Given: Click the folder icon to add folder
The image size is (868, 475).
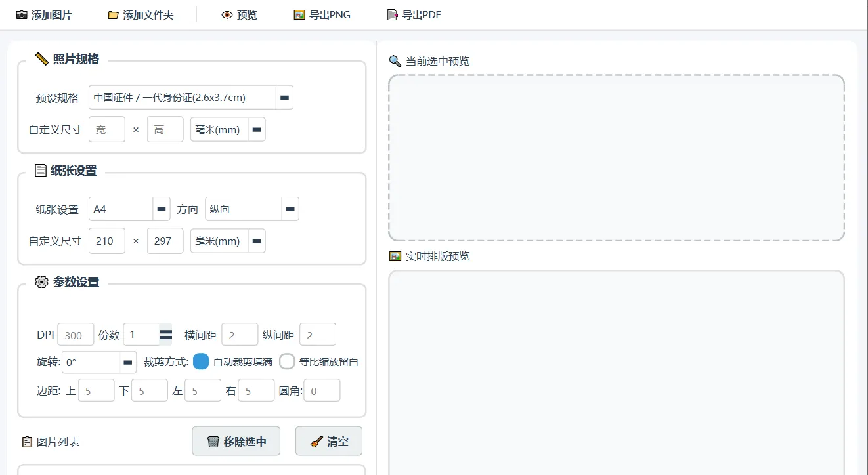Looking at the screenshot, I should (114, 14).
